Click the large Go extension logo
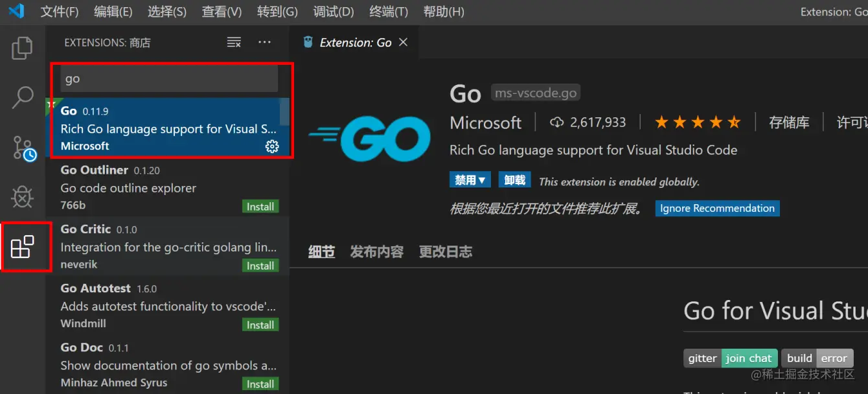The height and width of the screenshot is (394, 868). (x=369, y=139)
